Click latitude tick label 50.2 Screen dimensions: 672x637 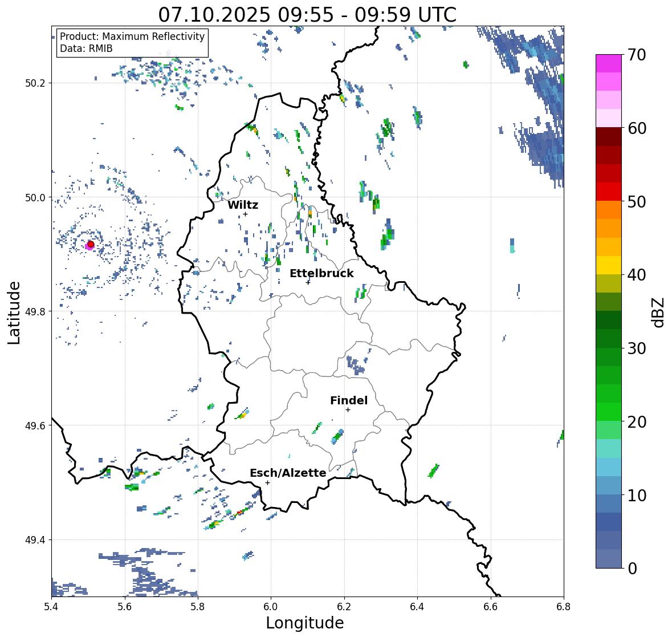(35, 83)
